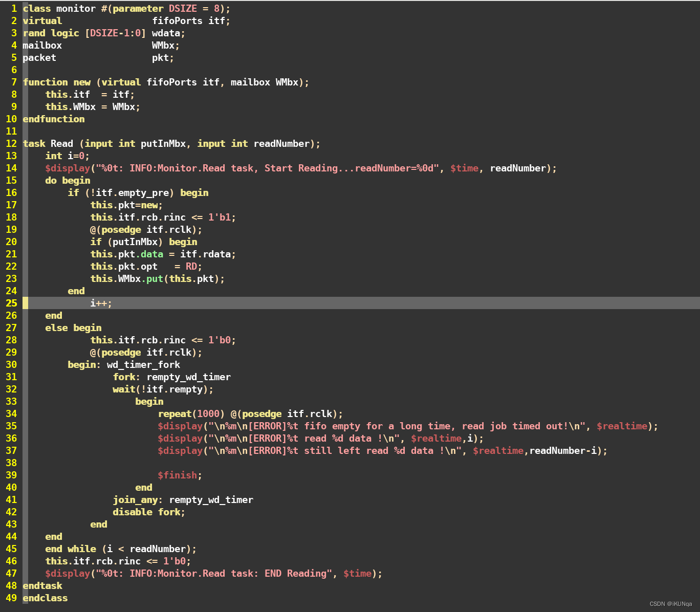Click 'fork: rempty_wd_timer' label
The width and height of the screenshot is (700, 612).
click(x=172, y=377)
